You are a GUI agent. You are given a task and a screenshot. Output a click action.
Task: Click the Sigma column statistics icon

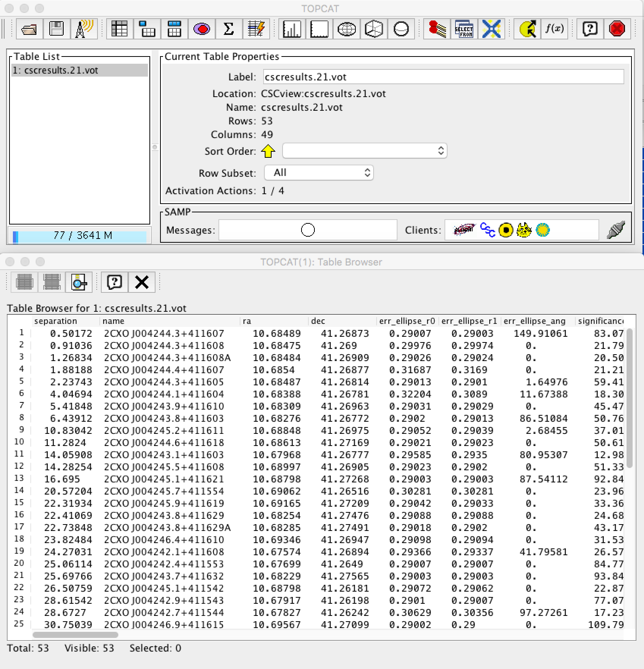pos(229,29)
